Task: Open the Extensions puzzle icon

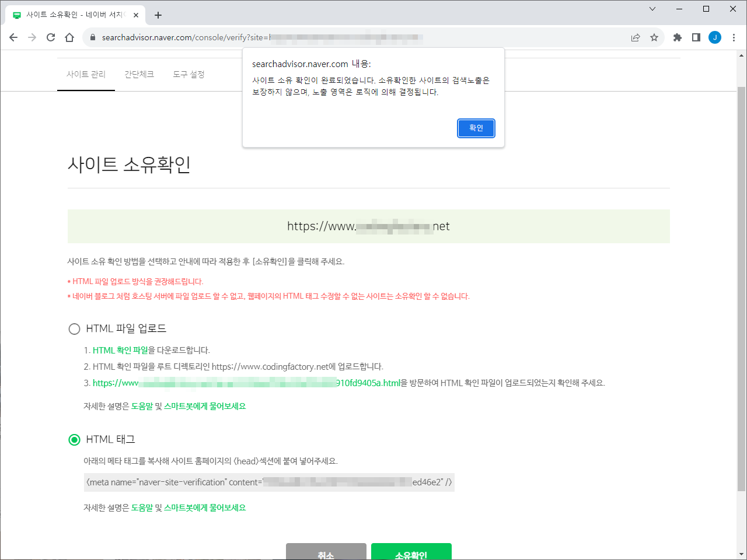Action: point(678,37)
